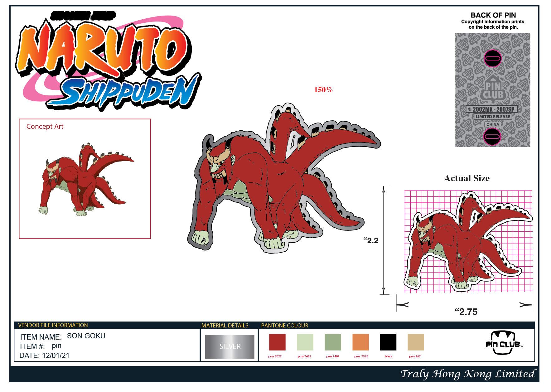Click the "CHINA" stamp on pin back

(493, 124)
